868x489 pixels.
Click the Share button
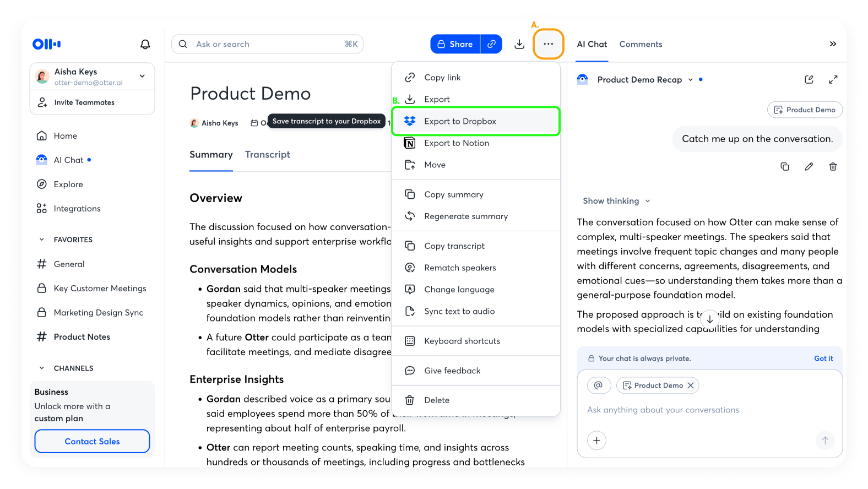pyautogui.click(x=455, y=44)
